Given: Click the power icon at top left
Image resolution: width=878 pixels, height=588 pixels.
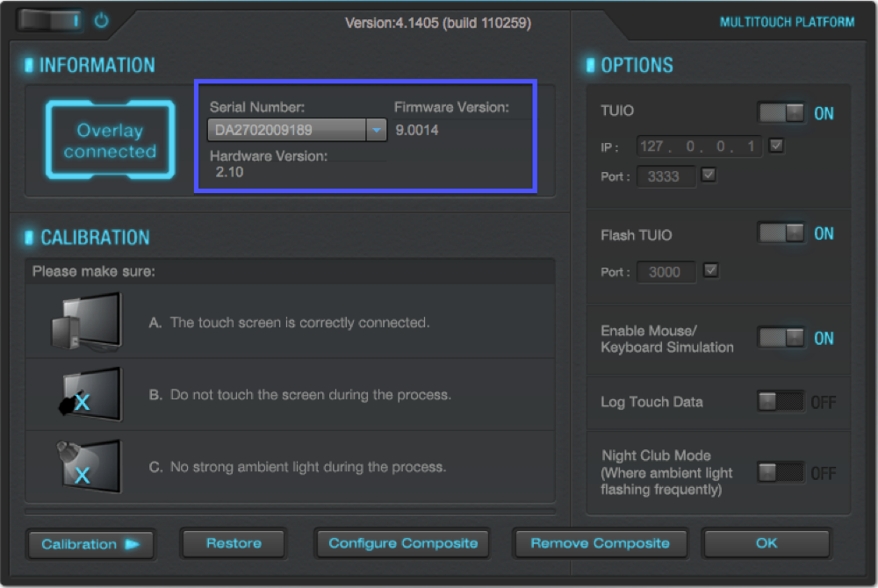Looking at the screenshot, I should coord(102,20).
